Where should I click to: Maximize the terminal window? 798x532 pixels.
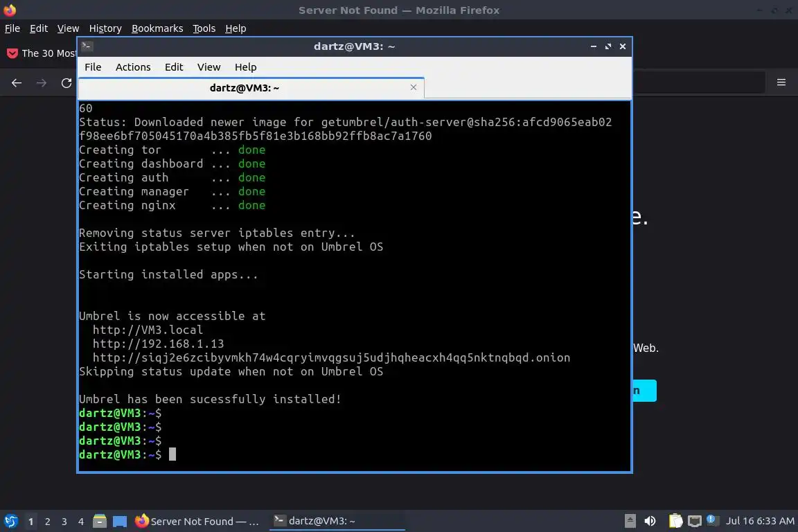[608, 46]
